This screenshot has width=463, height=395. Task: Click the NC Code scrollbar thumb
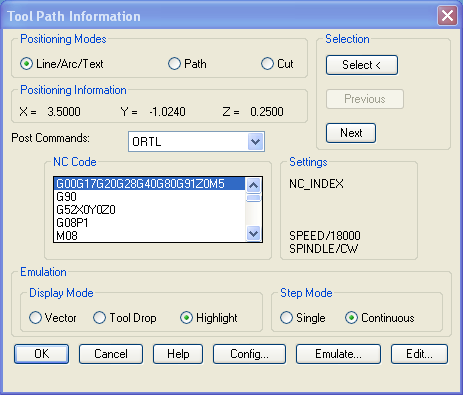coord(254,198)
